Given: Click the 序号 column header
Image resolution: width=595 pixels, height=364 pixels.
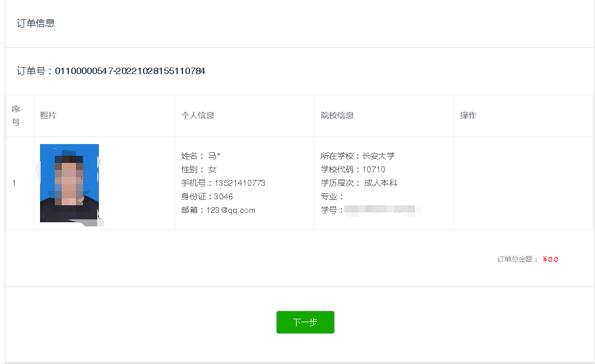Looking at the screenshot, I should [x=16, y=115].
